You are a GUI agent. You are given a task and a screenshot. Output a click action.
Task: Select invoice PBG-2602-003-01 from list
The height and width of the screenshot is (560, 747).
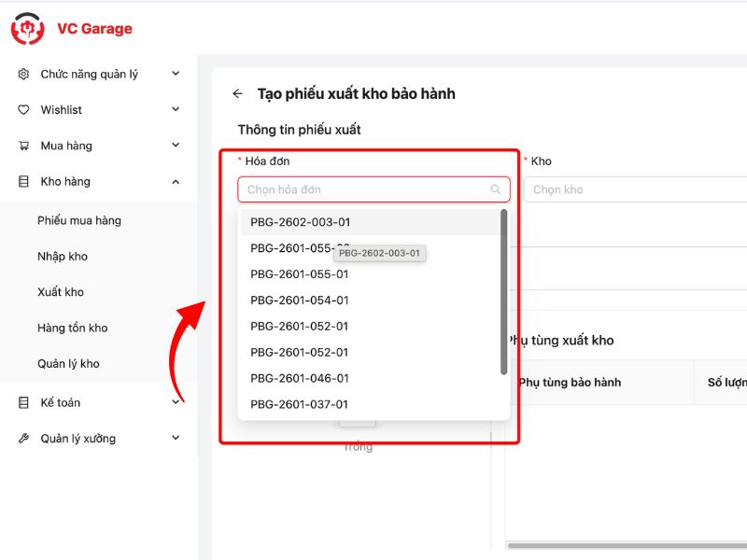coord(300,222)
